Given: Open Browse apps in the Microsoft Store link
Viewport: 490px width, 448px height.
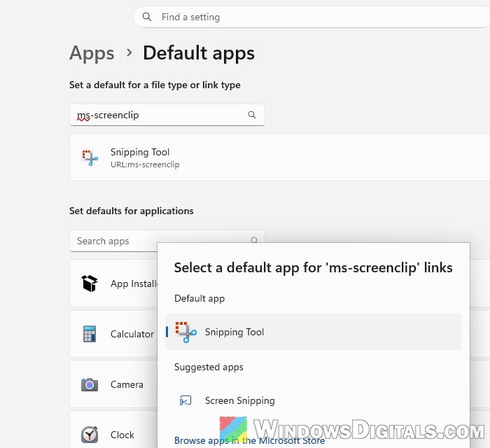Looking at the screenshot, I should (249, 440).
